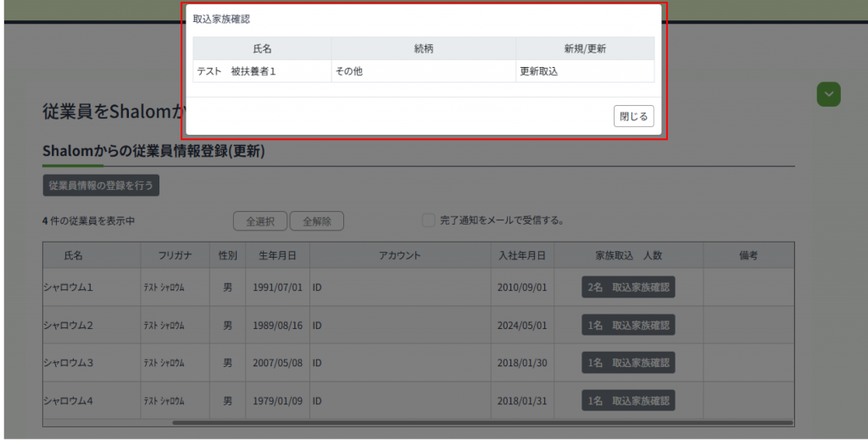Click dialog cell テスト 被扶養者1
This screenshot has width=868, height=440.
(262, 71)
